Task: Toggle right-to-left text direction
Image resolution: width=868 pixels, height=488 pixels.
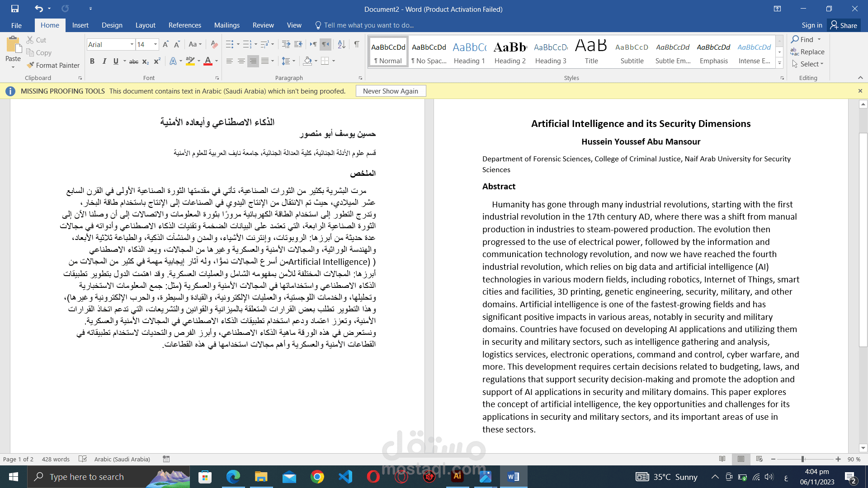Action: 325,44
